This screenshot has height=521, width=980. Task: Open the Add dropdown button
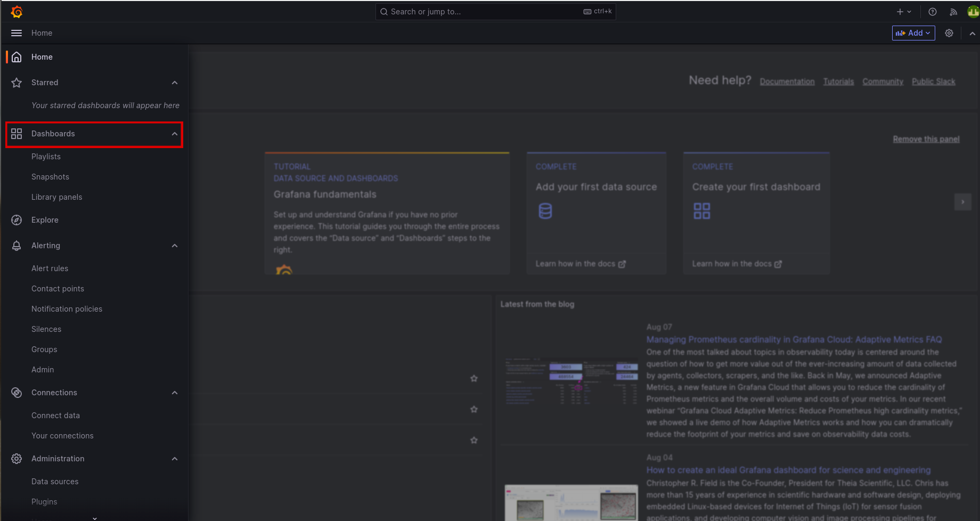pos(913,33)
